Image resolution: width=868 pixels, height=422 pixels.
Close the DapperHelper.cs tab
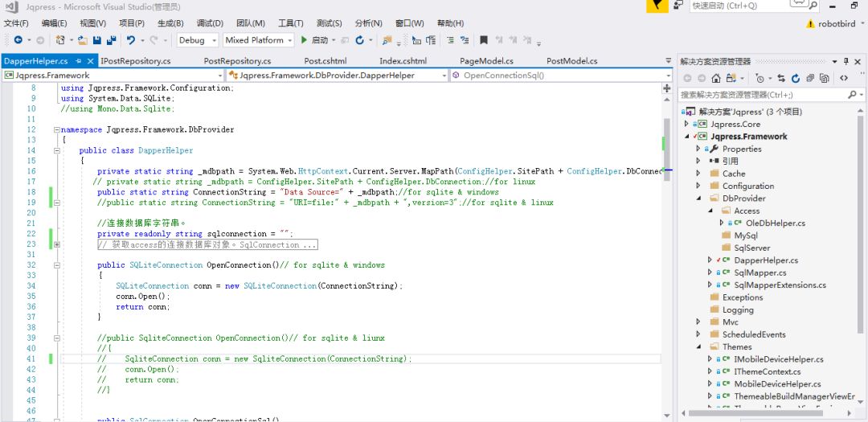(90, 61)
